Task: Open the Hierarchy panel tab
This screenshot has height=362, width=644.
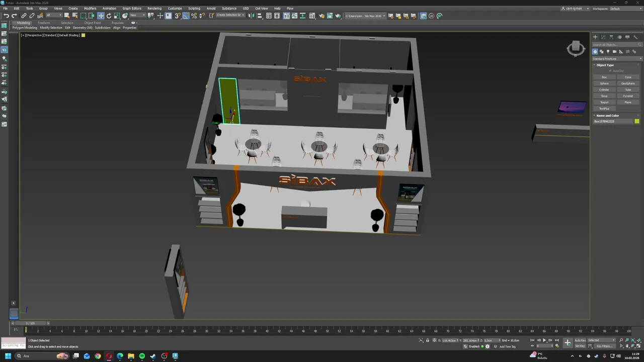Action: [611, 37]
